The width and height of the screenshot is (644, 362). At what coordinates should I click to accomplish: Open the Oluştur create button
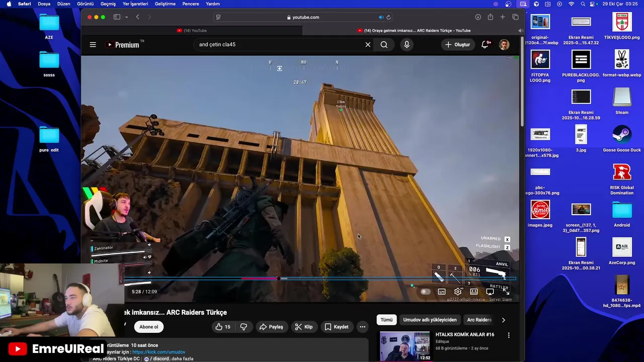[x=457, y=45]
